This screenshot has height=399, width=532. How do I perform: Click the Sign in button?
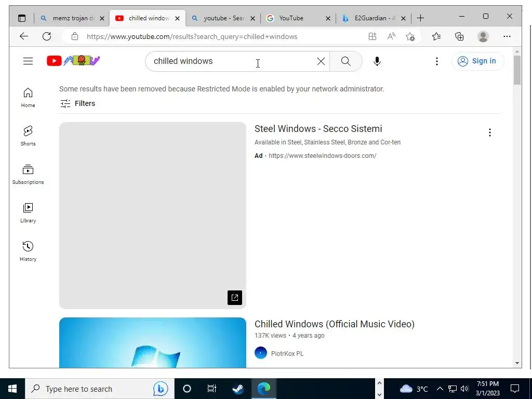(477, 61)
